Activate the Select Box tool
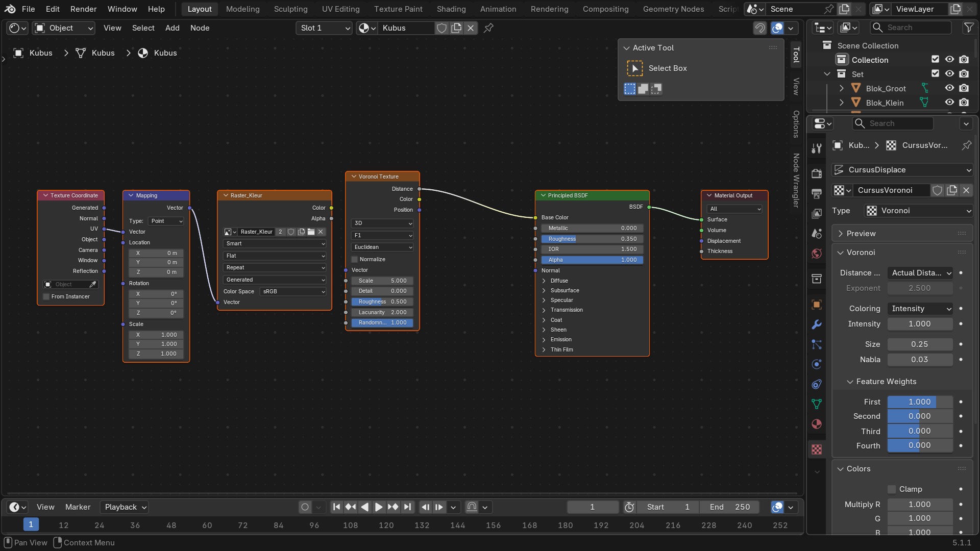 pos(634,68)
